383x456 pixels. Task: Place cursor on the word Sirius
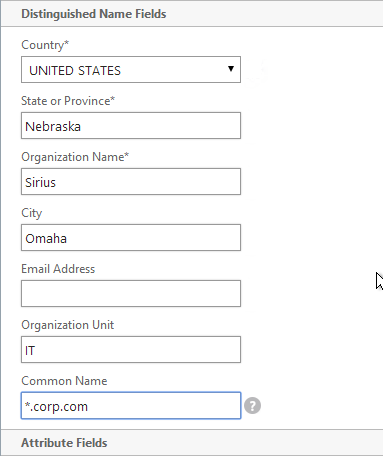pos(41,182)
